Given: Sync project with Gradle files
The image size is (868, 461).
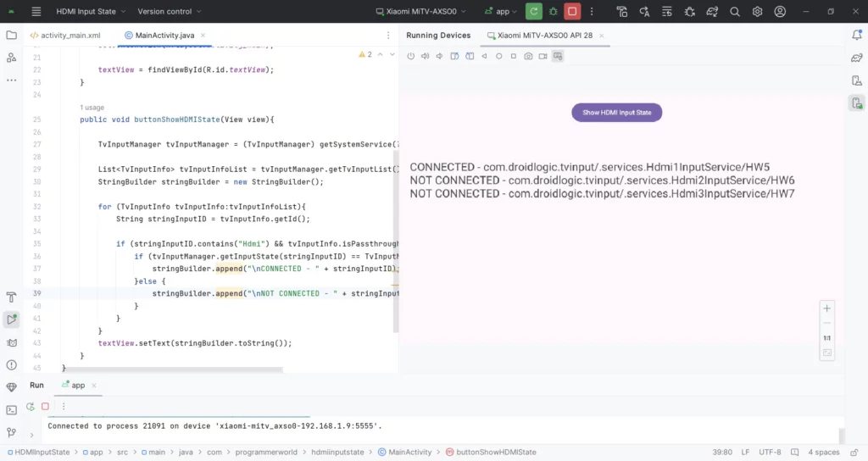Looking at the screenshot, I should pos(712,11).
